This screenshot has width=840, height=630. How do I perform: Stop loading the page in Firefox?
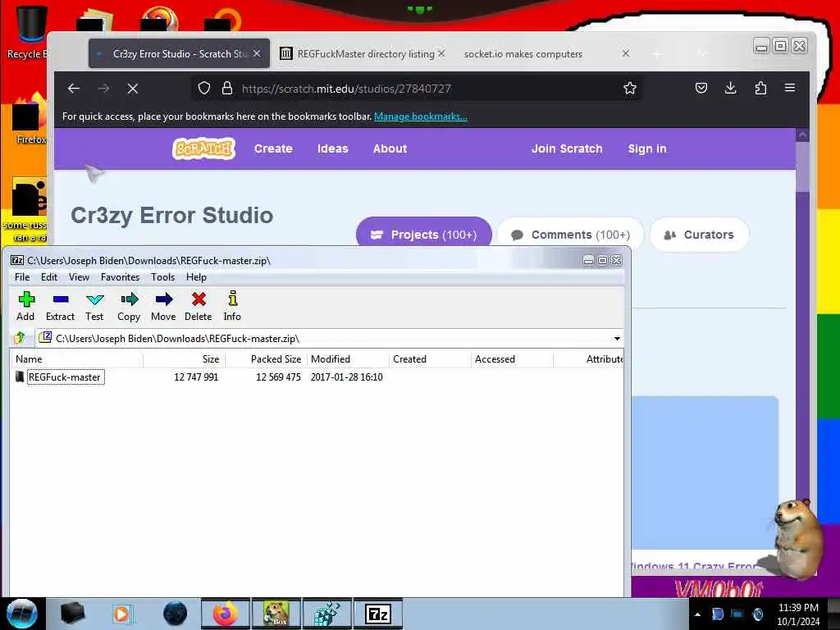coord(133,89)
